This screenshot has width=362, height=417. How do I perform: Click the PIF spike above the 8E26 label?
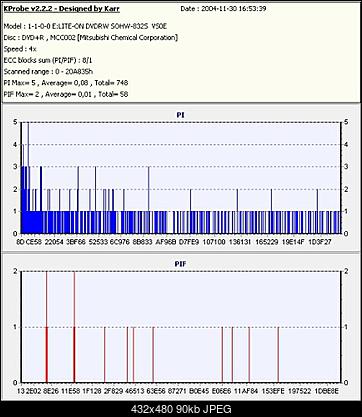tap(47, 327)
